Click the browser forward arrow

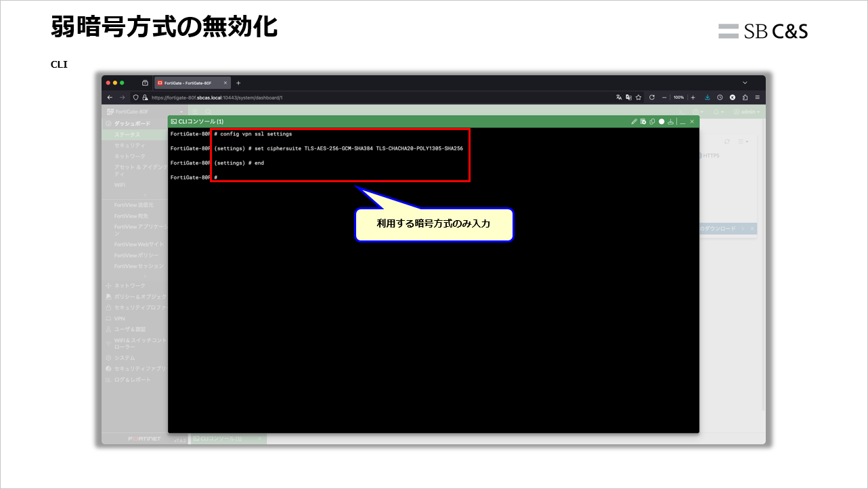(123, 97)
